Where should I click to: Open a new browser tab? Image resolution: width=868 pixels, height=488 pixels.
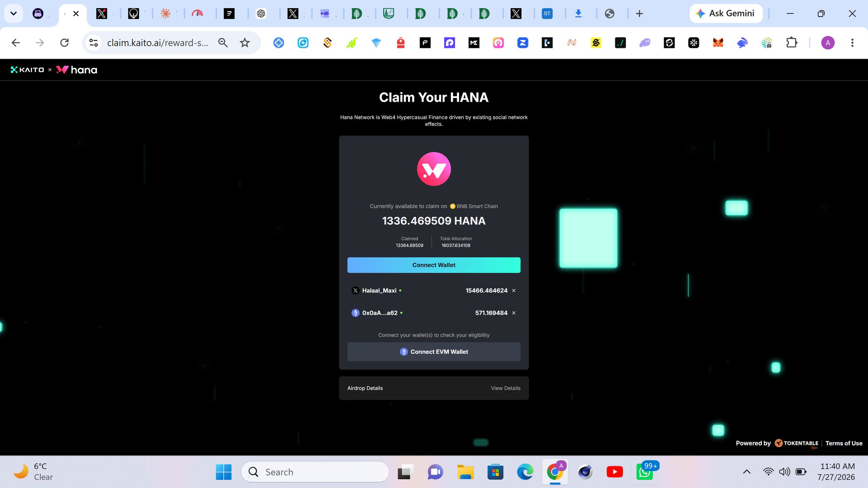tap(639, 14)
